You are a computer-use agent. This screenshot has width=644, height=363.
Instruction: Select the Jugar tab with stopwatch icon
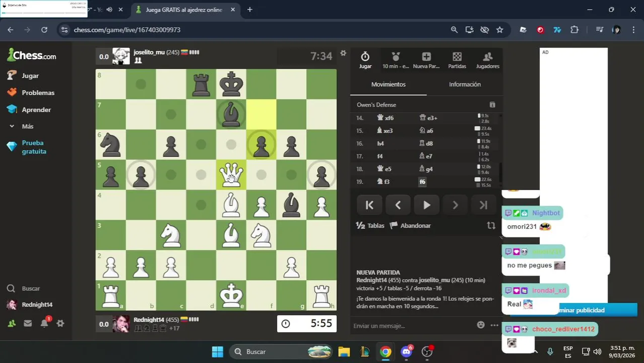[365, 60]
